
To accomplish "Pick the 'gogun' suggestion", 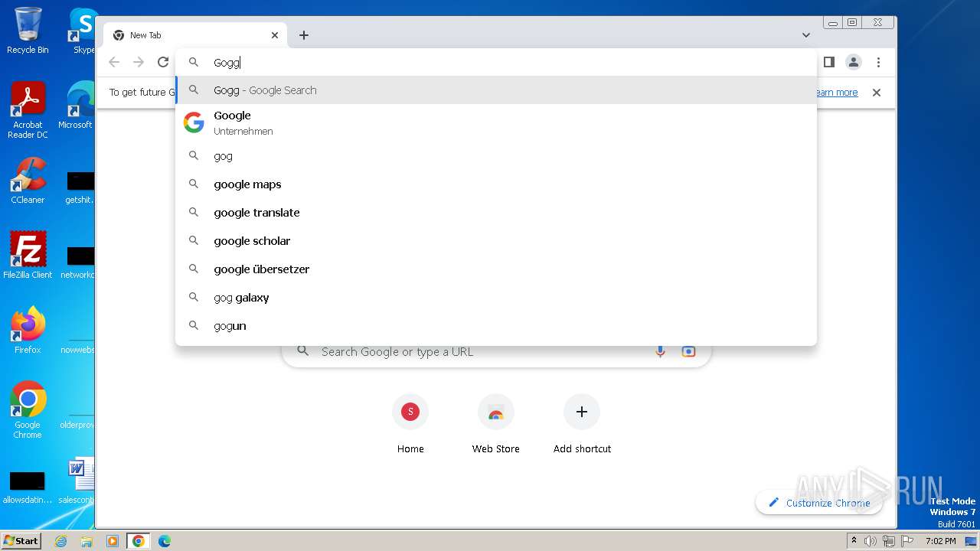I will click(496, 326).
